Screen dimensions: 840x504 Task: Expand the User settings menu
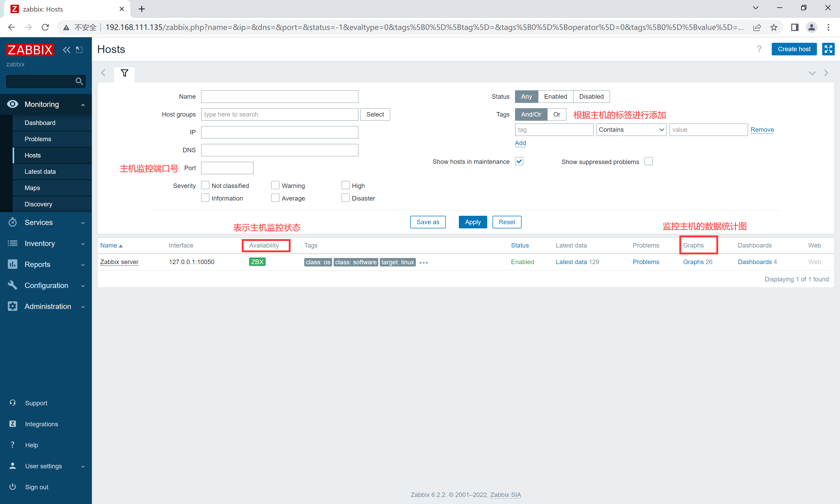coord(46,466)
